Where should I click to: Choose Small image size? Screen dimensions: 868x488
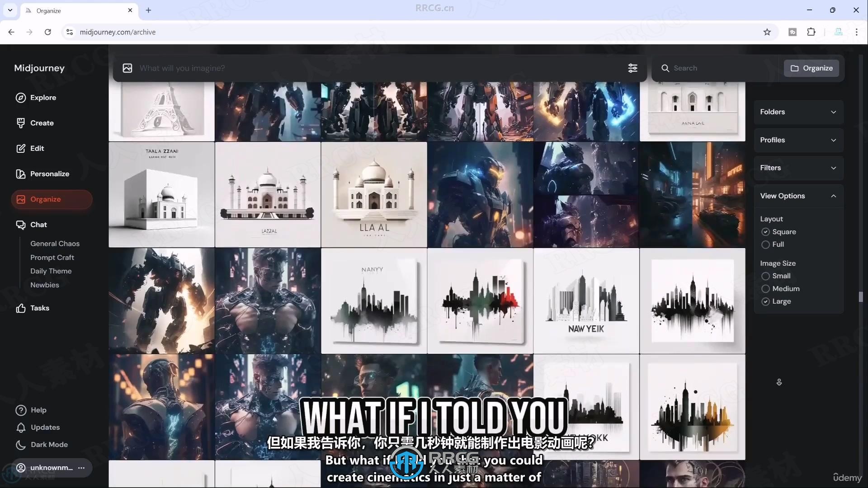[776, 276]
